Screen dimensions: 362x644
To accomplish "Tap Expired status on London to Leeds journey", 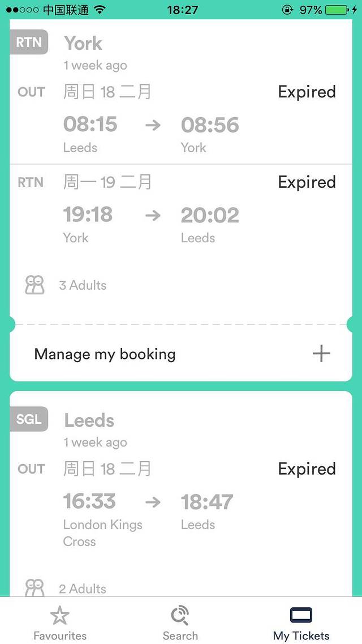I will pos(307,469).
